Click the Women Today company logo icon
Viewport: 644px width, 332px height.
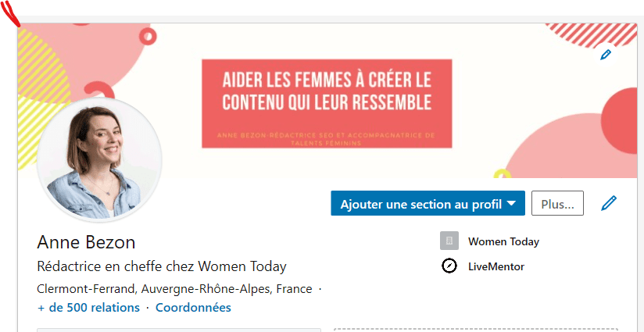point(449,241)
